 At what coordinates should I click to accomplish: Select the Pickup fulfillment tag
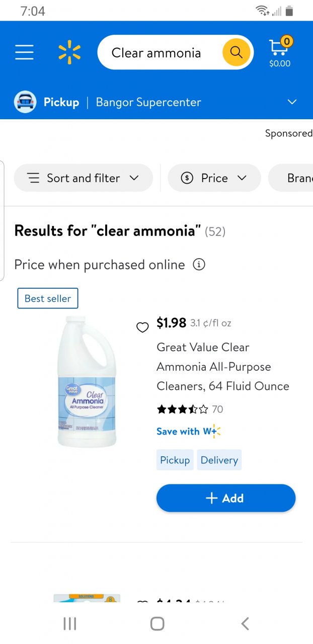pyautogui.click(x=175, y=460)
